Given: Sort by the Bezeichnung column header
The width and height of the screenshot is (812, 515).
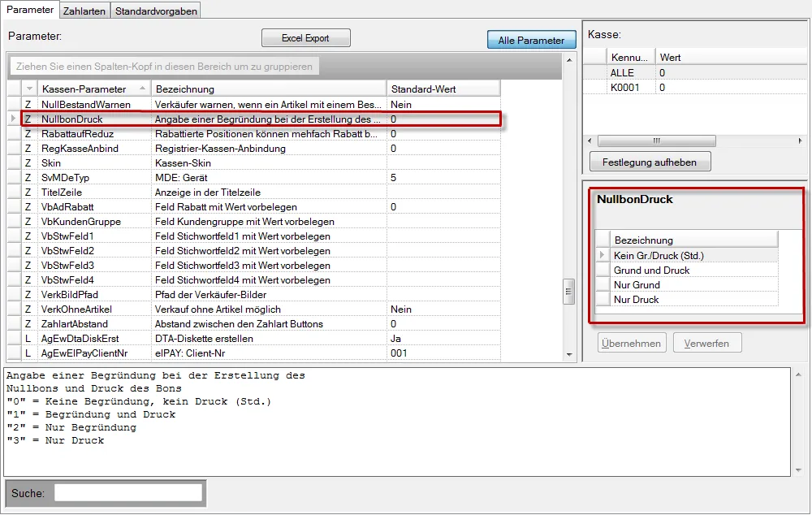Looking at the screenshot, I should tap(268, 89).
